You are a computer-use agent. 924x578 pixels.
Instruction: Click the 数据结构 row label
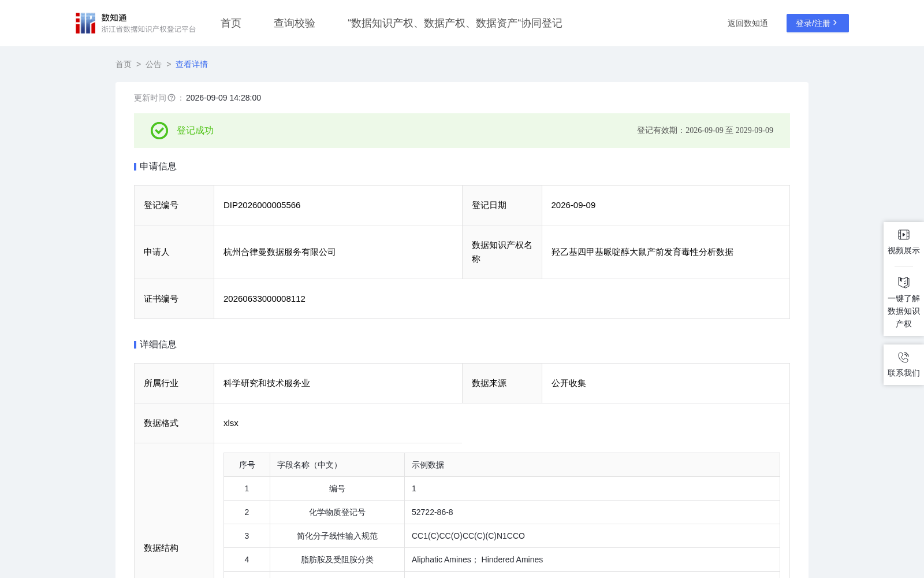pos(161,548)
